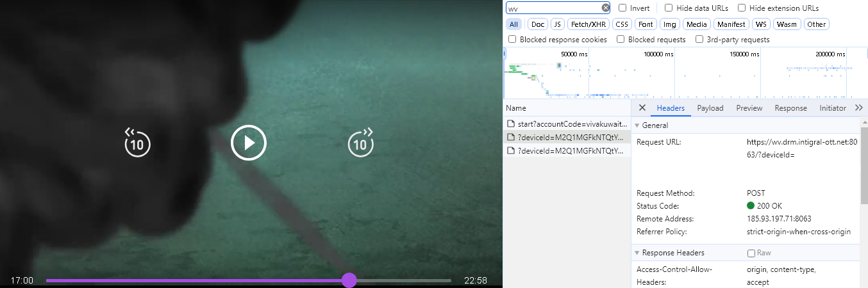Screen dimensions: 868x288
Task: Filter requests by WS type
Action: 761,24
